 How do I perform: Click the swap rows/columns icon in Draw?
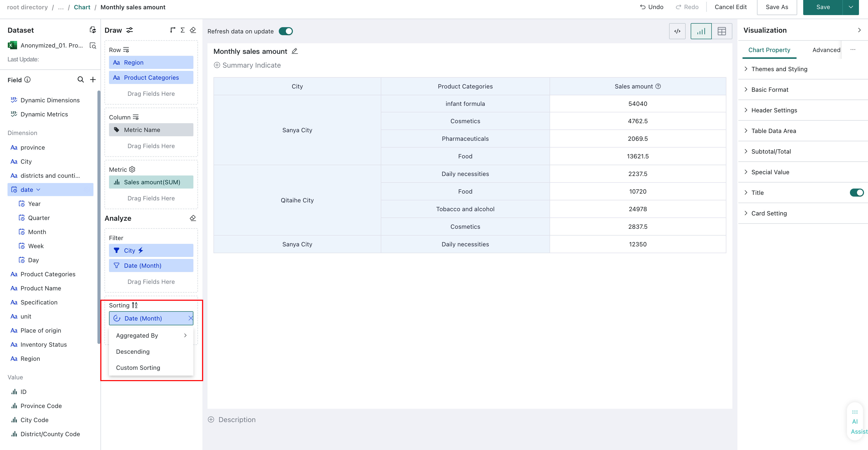(x=173, y=30)
